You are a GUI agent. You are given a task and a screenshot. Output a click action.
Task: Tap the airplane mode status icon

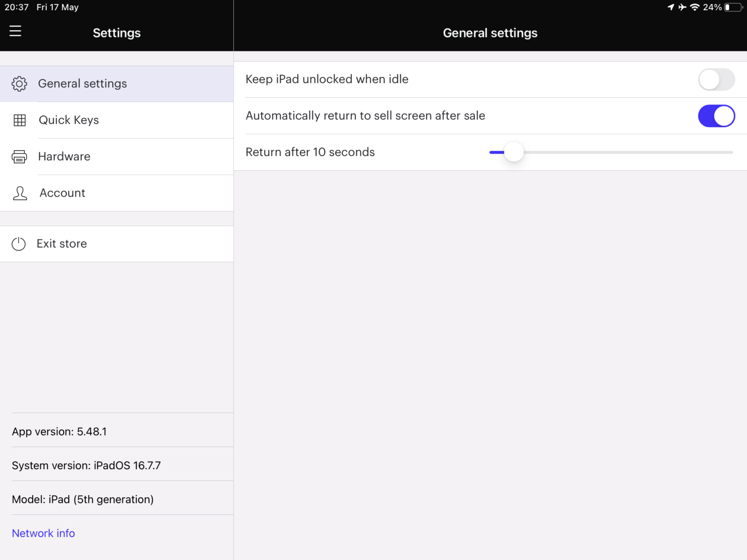click(682, 7)
